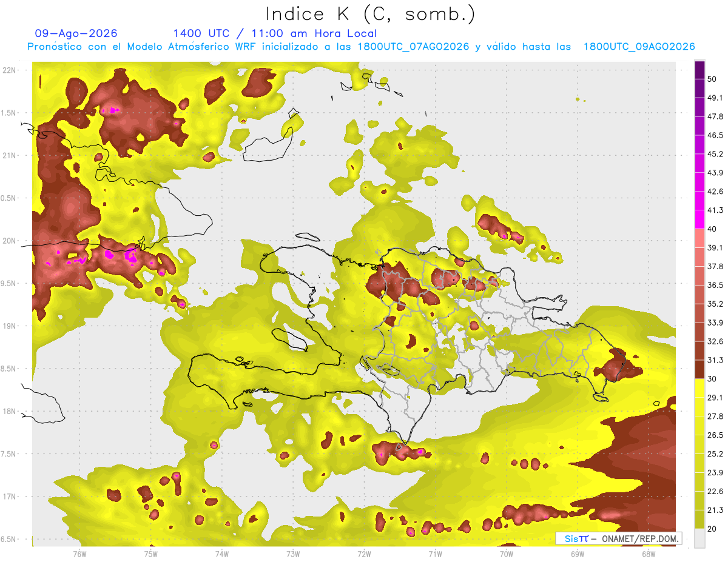Click the "Pronóstico con el Modelo Atmósferico WRF" caption line

361,47
